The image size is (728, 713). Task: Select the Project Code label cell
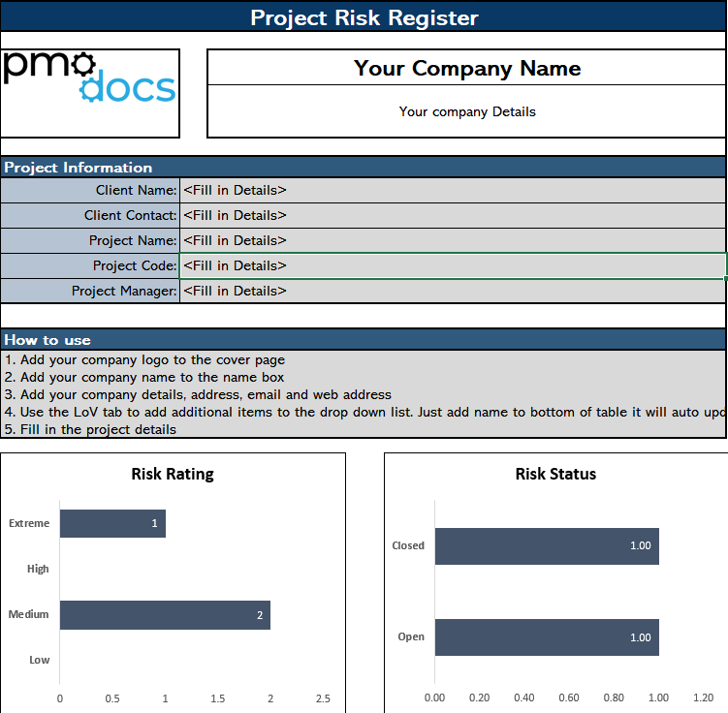[x=90, y=265]
